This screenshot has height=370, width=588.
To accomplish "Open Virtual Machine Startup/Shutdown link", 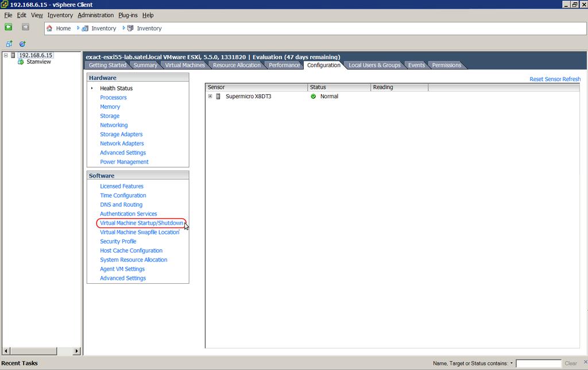I will (x=141, y=223).
